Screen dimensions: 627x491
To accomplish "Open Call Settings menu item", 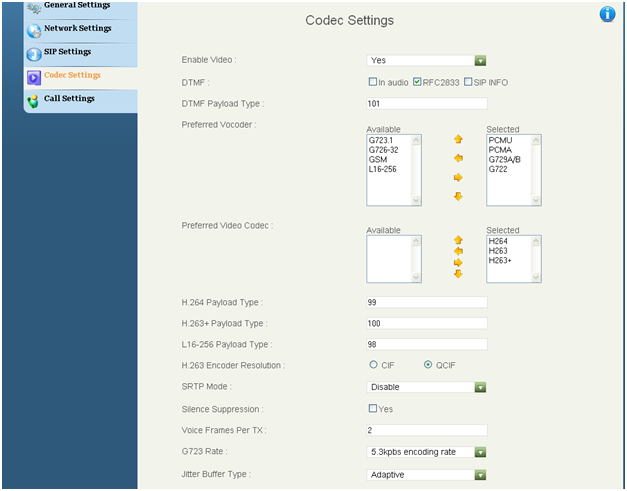I will (x=69, y=98).
